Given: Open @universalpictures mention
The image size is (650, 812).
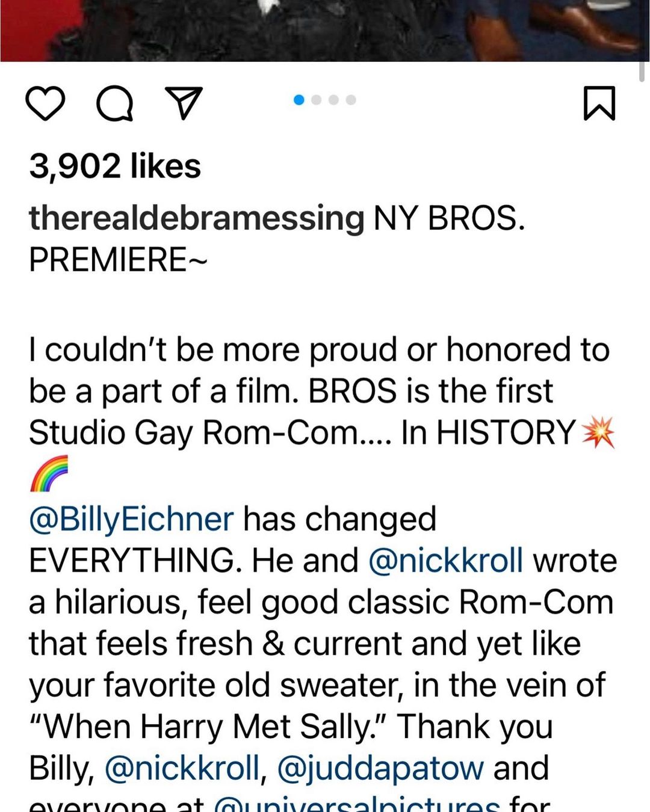Looking at the screenshot, I should coord(357,805).
